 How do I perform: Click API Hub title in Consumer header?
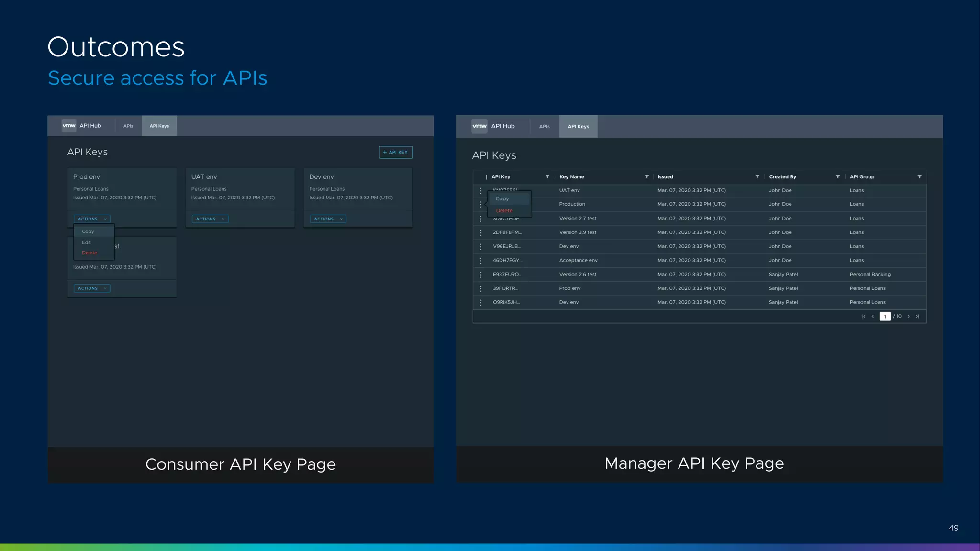pyautogui.click(x=90, y=126)
